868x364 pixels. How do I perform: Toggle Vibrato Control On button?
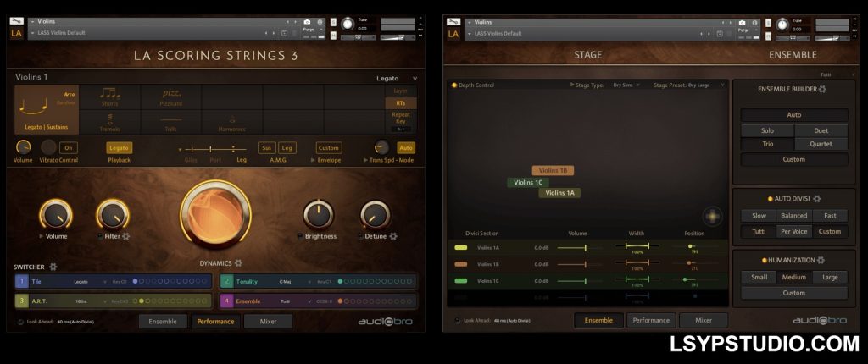[69, 147]
